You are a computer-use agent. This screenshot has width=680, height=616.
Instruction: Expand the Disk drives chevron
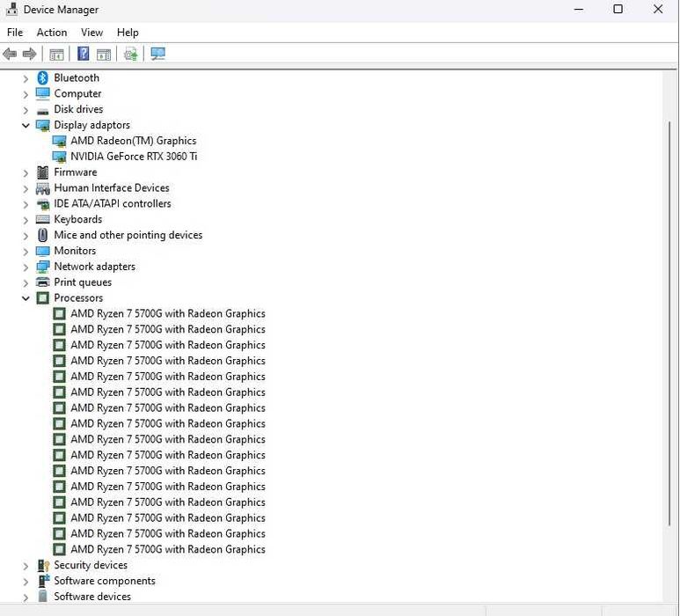(26, 110)
